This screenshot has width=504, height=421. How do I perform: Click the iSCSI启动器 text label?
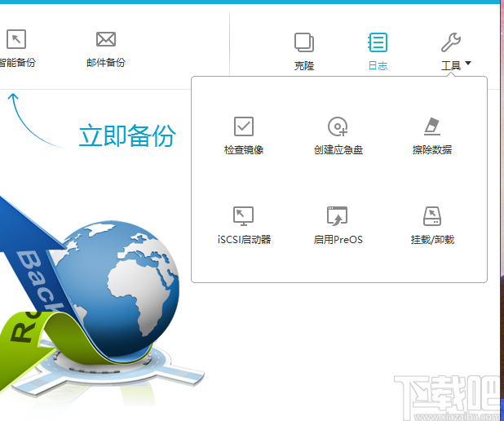point(244,240)
